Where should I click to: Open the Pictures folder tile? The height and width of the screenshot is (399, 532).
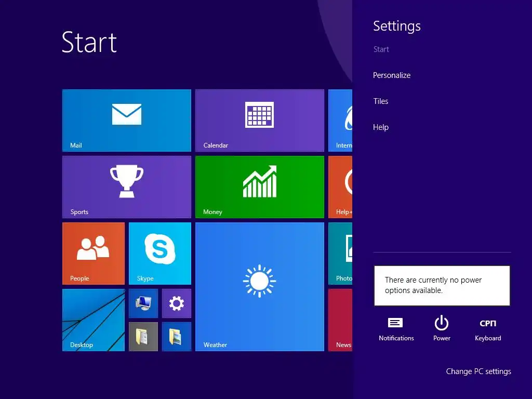177,337
